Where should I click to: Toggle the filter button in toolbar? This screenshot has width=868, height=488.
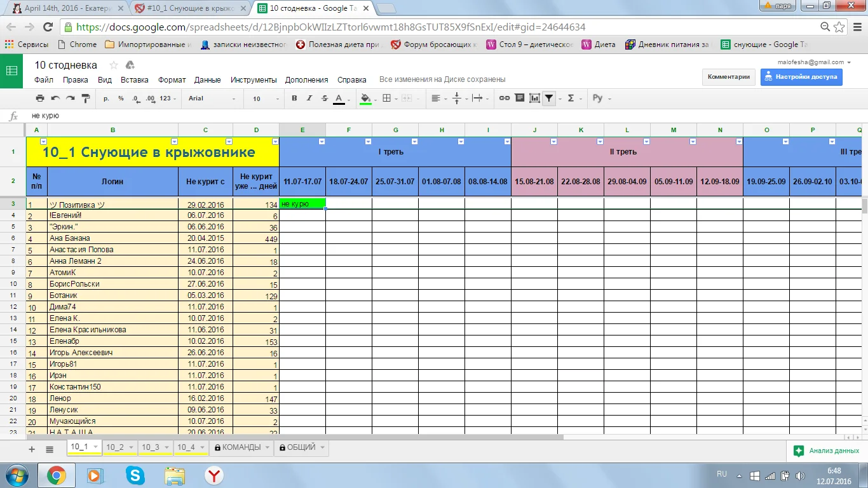[x=549, y=98]
